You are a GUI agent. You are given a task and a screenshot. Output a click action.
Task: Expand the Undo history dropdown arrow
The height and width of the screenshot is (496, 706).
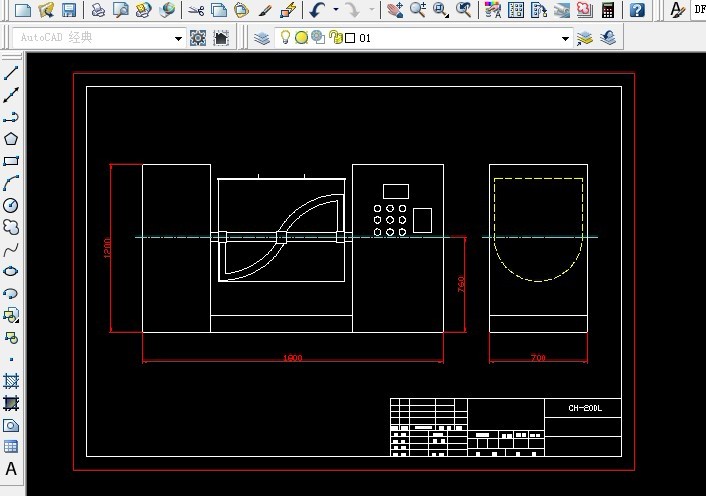pos(335,10)
